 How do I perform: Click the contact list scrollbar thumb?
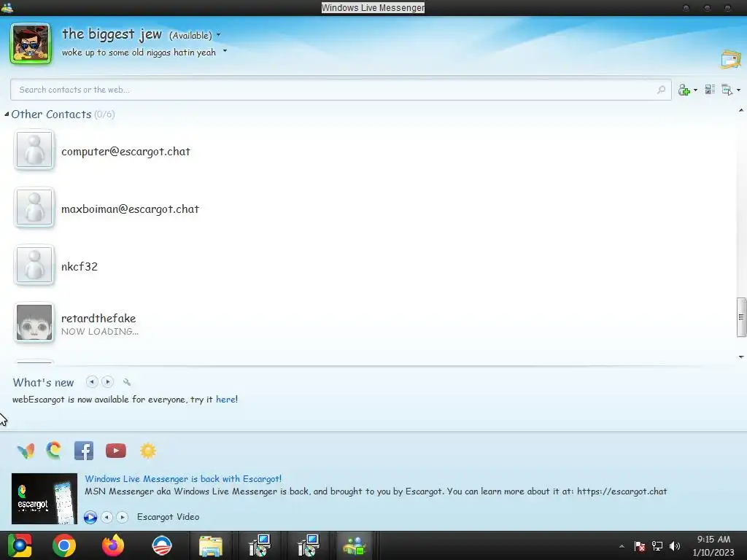click(x=741, y=317)
